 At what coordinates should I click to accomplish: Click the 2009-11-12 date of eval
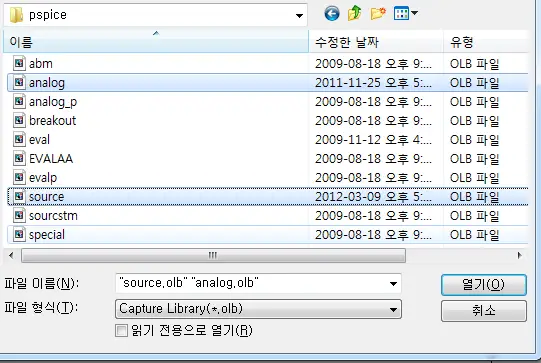[373, 140]
